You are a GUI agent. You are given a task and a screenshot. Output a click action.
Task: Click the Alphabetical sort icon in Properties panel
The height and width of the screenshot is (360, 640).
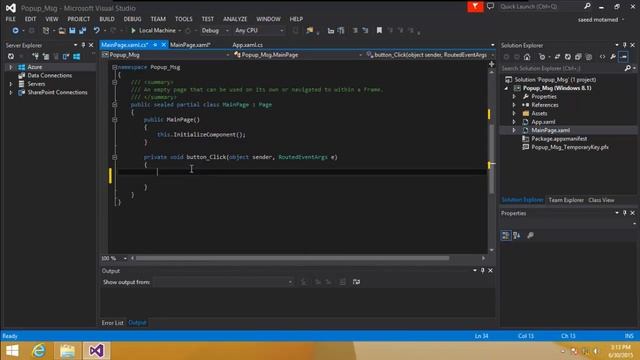pos(517,236)
